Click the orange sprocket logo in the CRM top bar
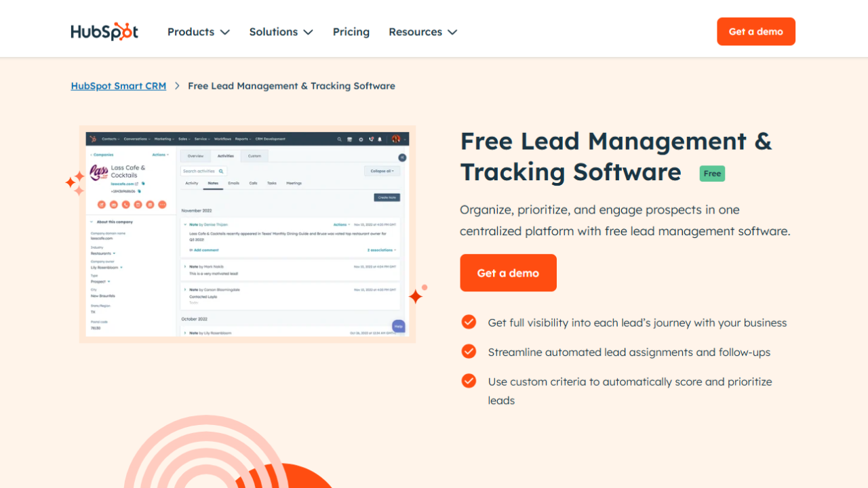Screen dimensions: 868x488 [93, 139]
